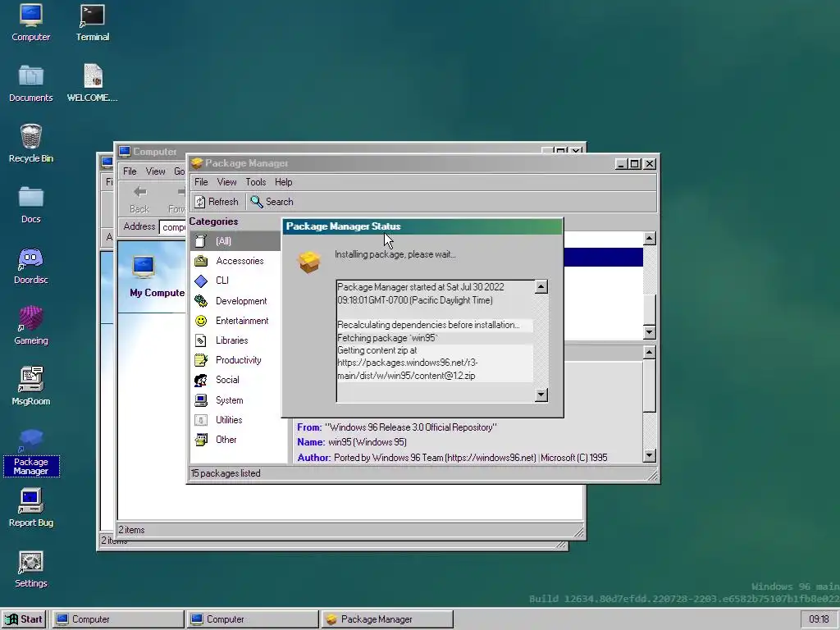Viewport: 840px width, 630px height.
Task: Click package list scrollbar up arrow
Action: click(x=650, y=239)
